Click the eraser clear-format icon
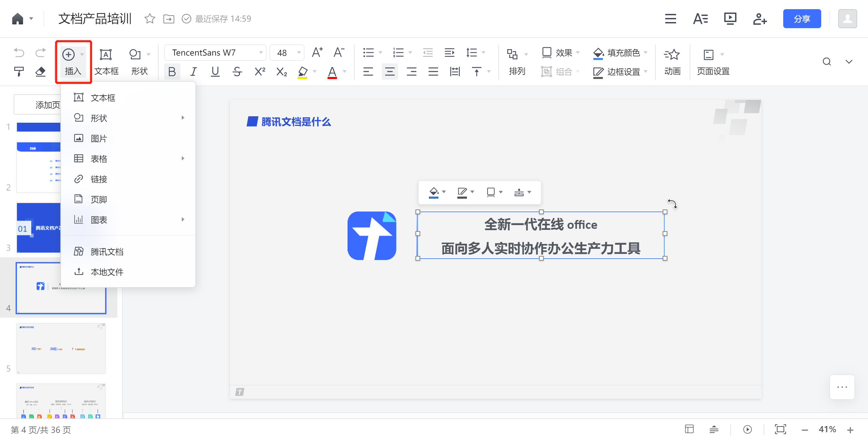 tap(40, 72)
